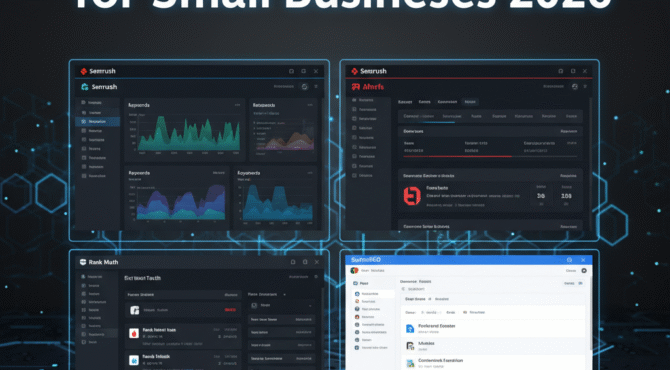Click the red progress bar in the Ahrefs window
670x370 pixels.
pos(458,156)
